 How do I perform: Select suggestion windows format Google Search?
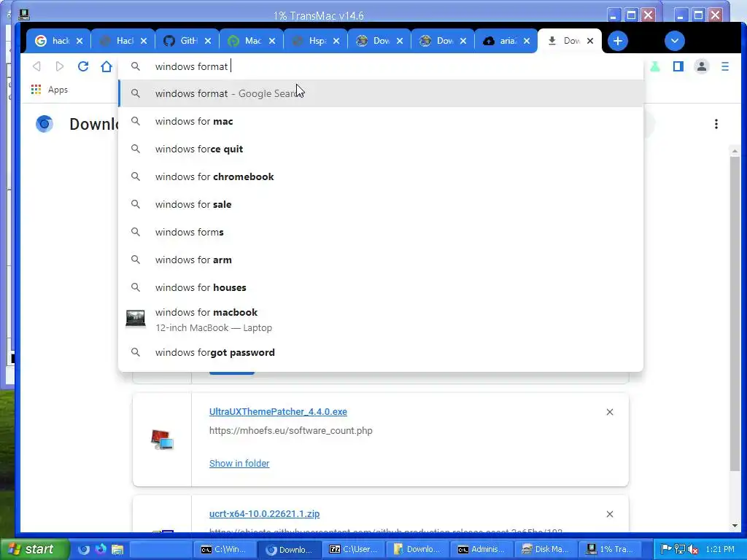pos(381,93)
